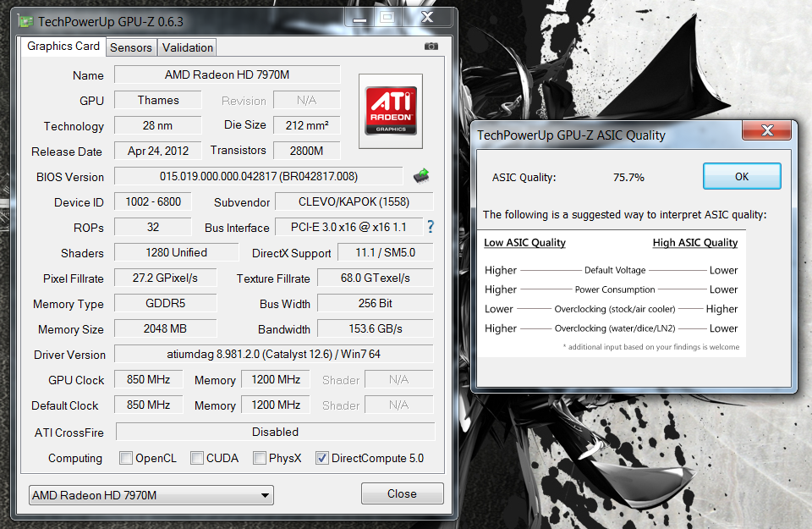812x529 pixels.
Task: Minimize the GPU-Z main window
Action: (359, 18)
